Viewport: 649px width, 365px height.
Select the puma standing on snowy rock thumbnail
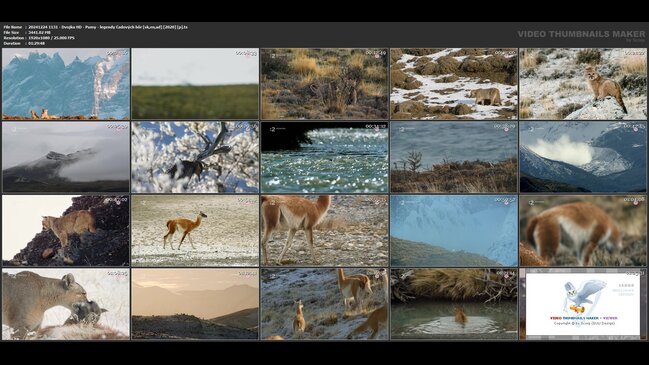(x=583, y=84)
